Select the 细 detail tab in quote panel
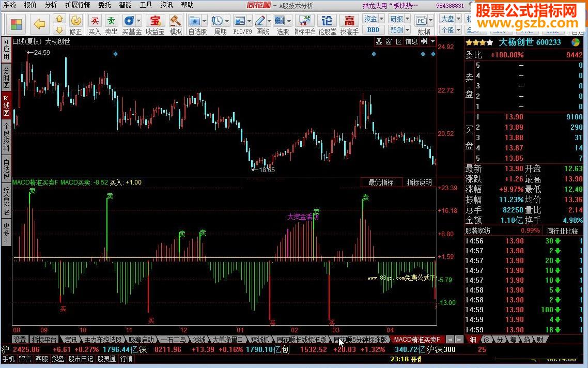This screenshot has height=368, width=588. point(473,340)
